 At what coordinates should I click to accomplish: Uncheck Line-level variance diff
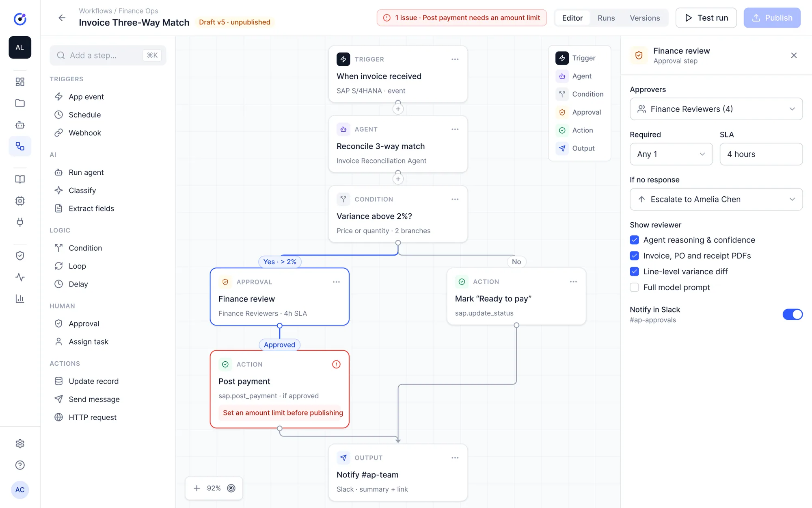[x=634, y=271]
